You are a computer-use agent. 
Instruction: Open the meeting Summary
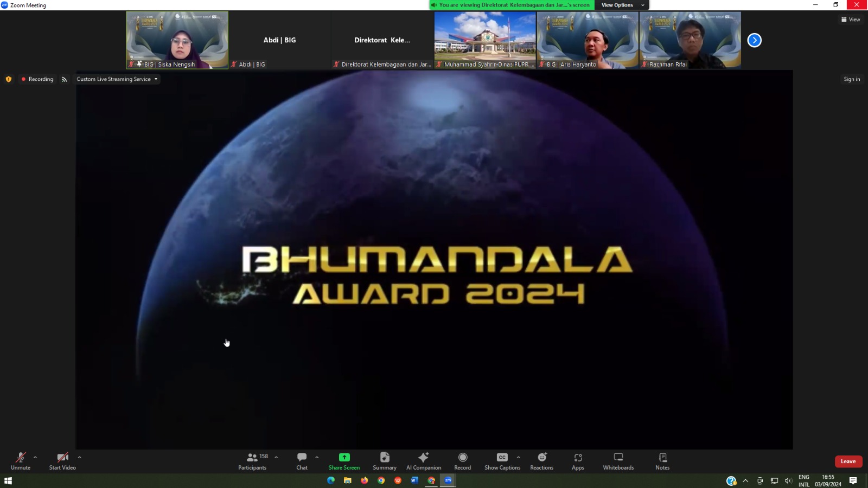(x=384, y=461)
